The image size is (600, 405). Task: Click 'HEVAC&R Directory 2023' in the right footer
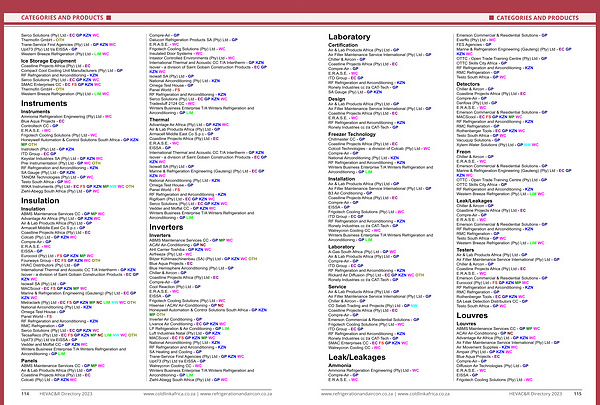pos(535,394)
